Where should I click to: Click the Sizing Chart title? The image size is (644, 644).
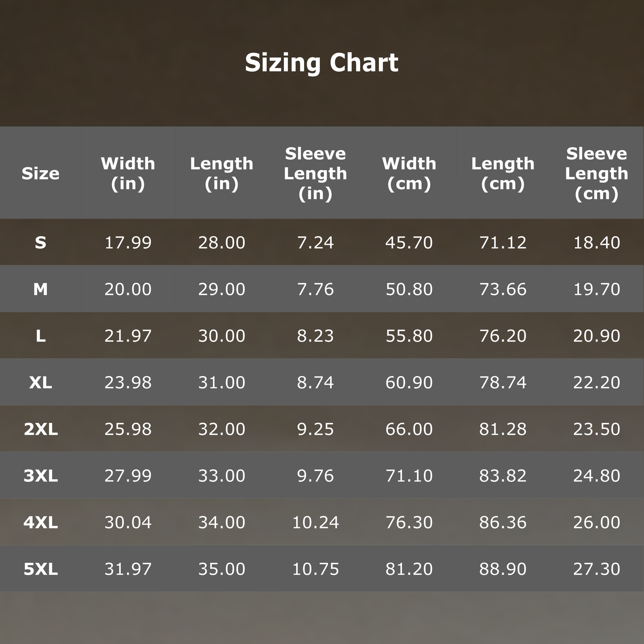pos(321,62)
